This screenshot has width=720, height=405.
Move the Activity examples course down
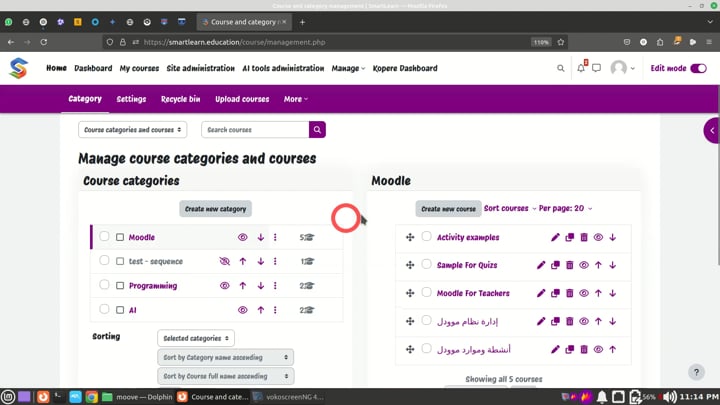[613, 237]
